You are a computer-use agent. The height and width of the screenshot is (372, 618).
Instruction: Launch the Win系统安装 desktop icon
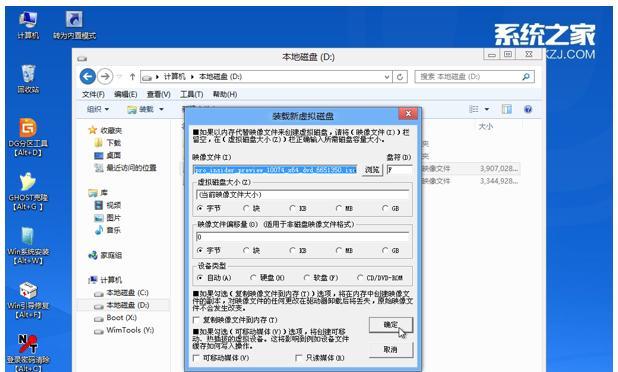28,245
